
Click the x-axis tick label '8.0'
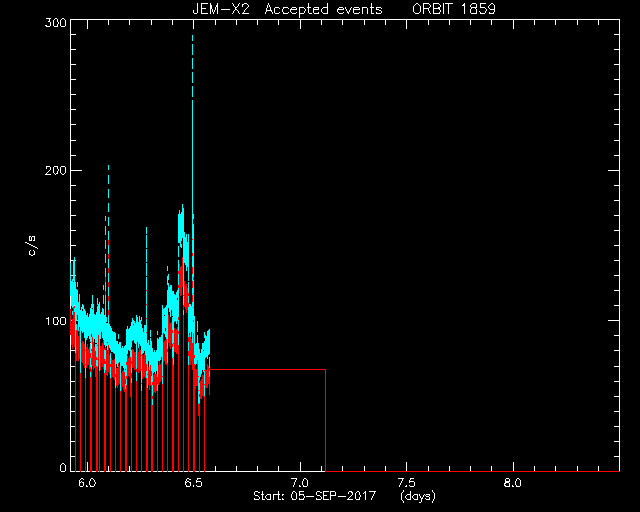[513, 483]
